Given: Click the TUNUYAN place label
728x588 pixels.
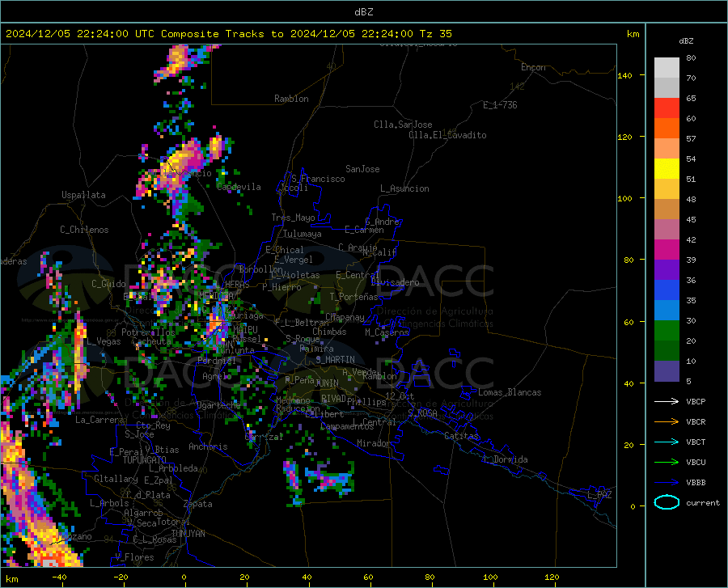Looking at the screenshot, I should point(188,534).
